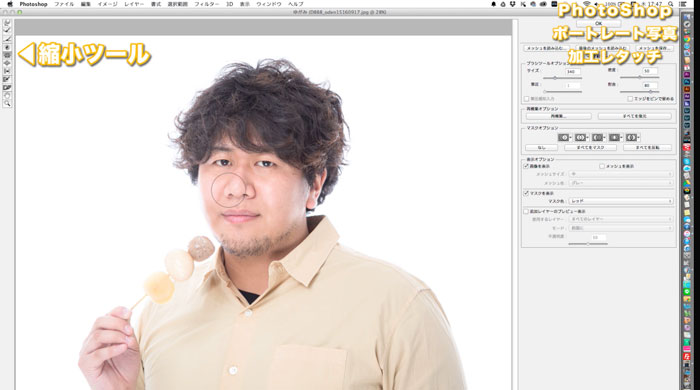Click the brush pressure slider under value 1

[562, 91]
